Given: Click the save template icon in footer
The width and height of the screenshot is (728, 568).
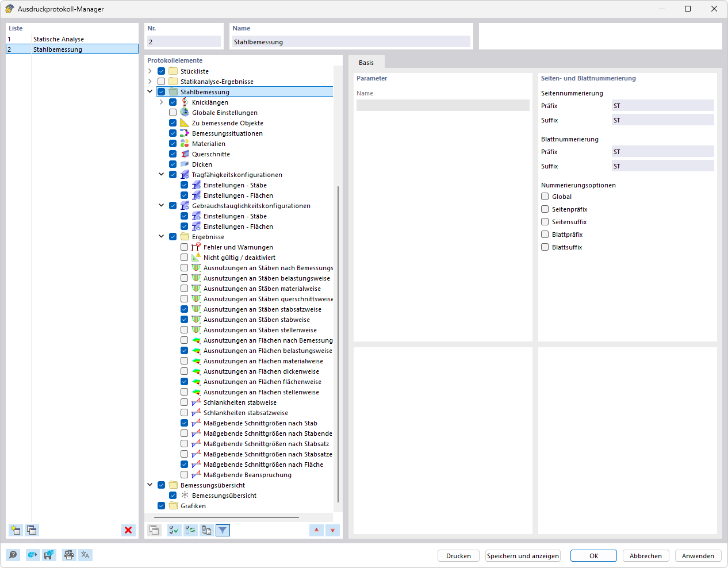Looking at the screenshot, I should (49, 555).
